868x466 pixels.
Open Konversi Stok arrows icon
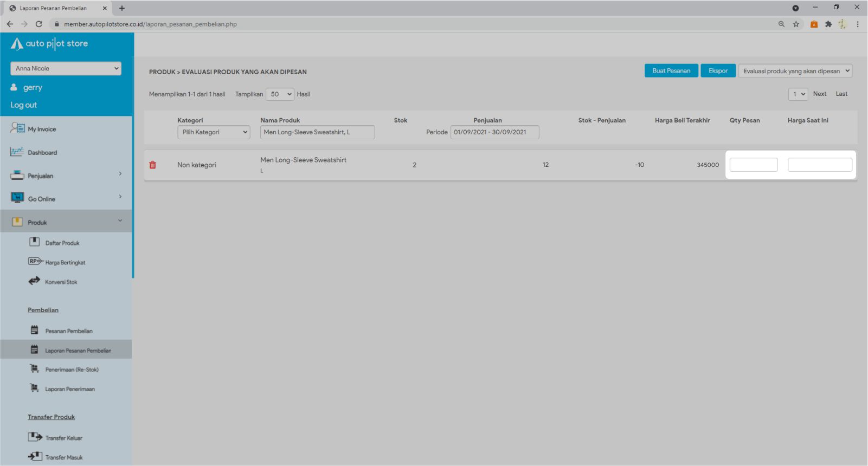tap(34, 281)
